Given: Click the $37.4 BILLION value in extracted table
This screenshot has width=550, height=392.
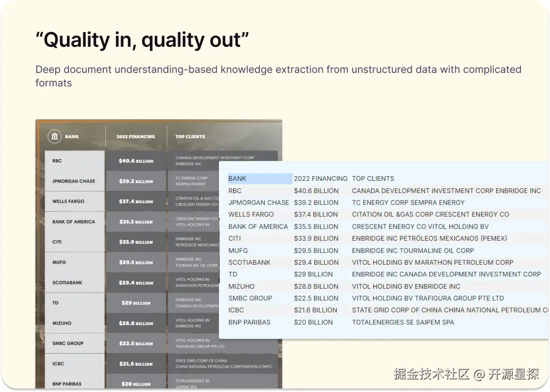Looking at the screenshot, I should tap(316, 215).
